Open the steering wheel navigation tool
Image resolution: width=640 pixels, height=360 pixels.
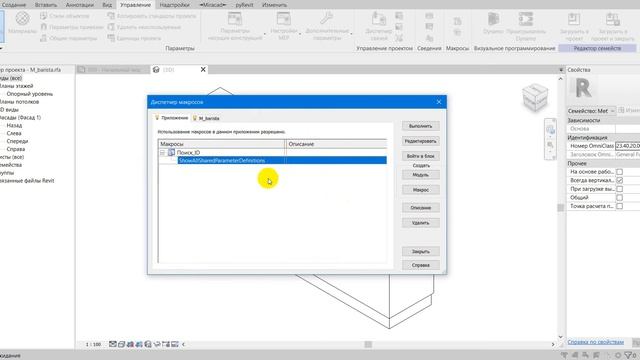pyautogui.click(x=550, y=130)
